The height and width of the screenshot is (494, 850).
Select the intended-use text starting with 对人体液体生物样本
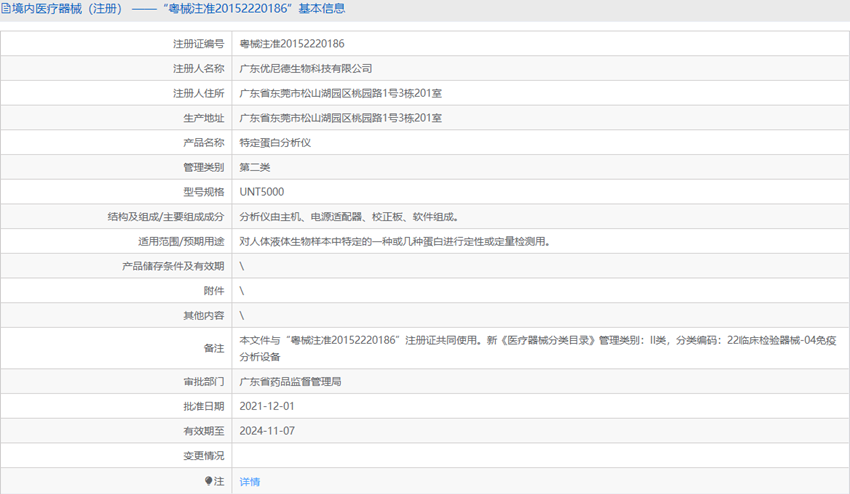tap(395, 241)
